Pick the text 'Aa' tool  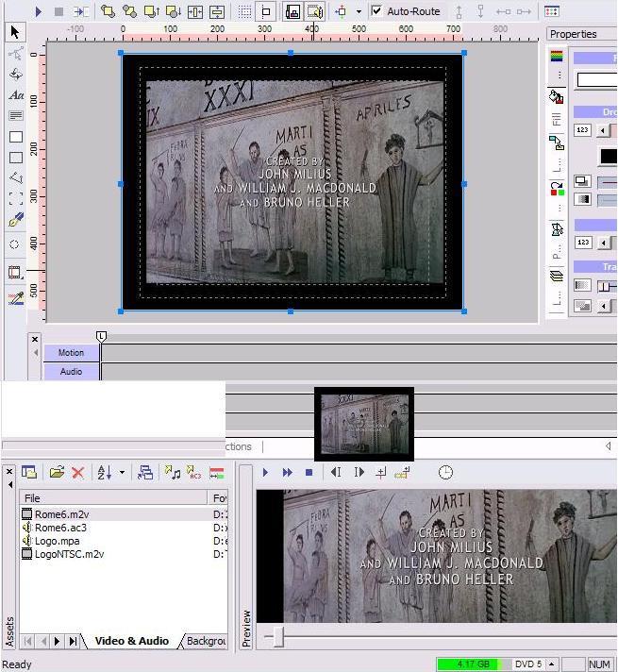pyautogui.click(x=16, y=95)
